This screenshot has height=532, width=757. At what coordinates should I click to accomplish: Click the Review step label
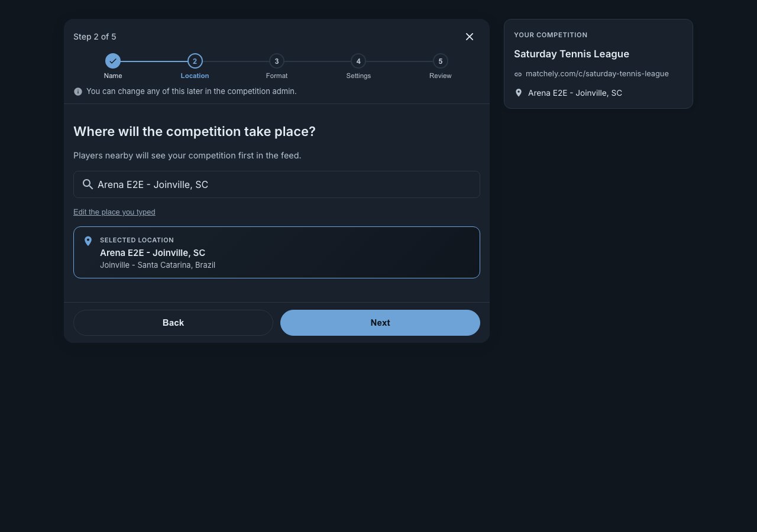(x=441, y=76)
